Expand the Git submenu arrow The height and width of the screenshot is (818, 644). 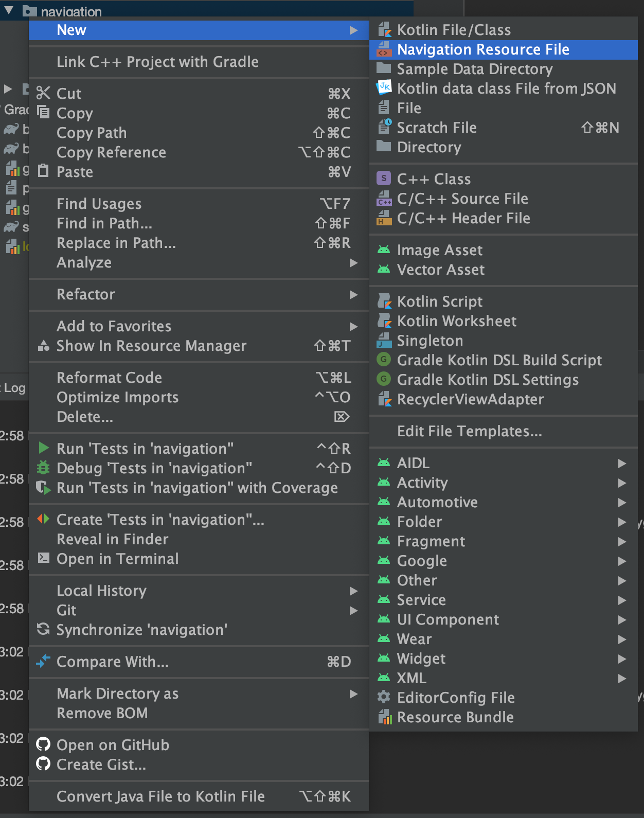pos(353,611)
